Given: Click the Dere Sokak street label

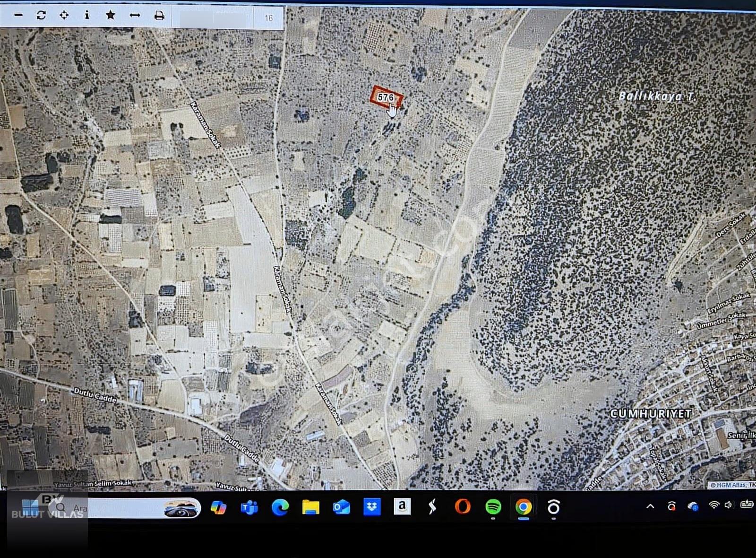Looking at the screenshot, I should click(x=731, y=225).
